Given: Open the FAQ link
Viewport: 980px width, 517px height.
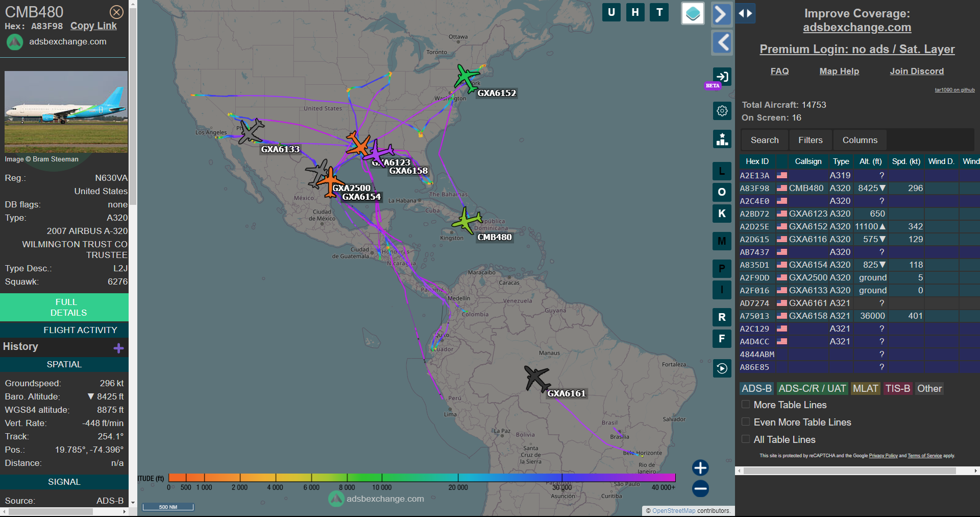Looking at the screenshot, I should point(779,71).
